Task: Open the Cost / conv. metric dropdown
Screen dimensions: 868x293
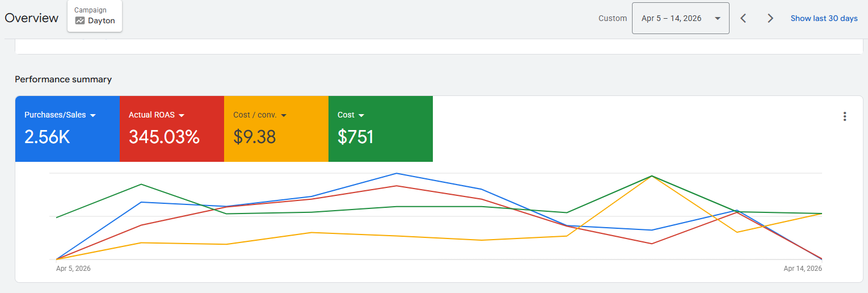Action: tap(260, 115)
